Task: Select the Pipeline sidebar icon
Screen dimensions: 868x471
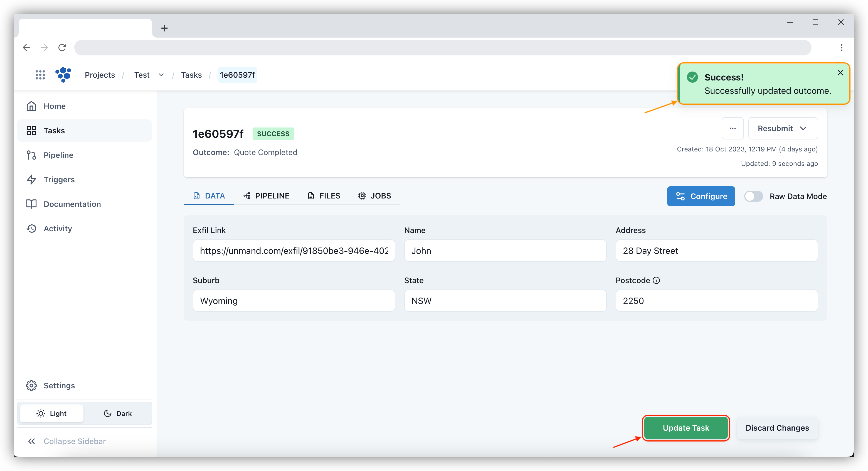Action: pos(31,155)
